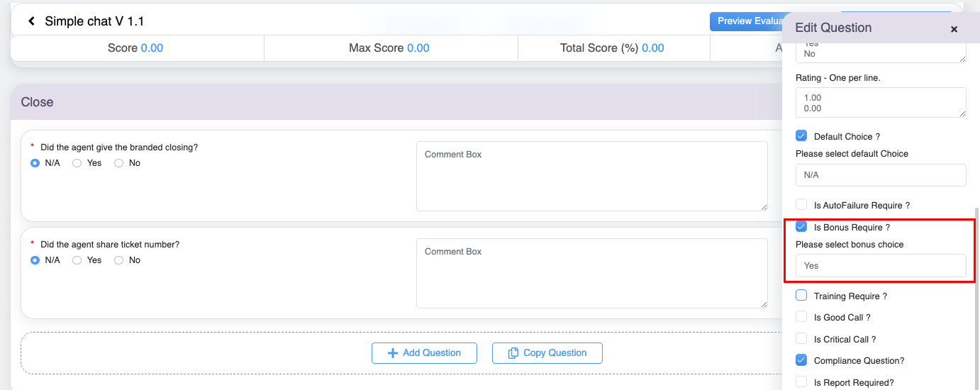The image size is (980, 390).
Task: Enable the Is Good Call checkbox
Action: pyautogui.click(x=801, y=317)
